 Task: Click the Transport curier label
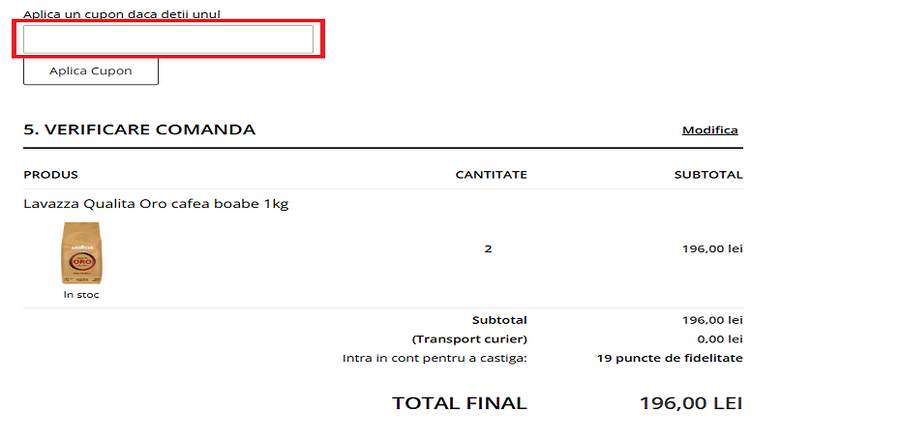469,339
